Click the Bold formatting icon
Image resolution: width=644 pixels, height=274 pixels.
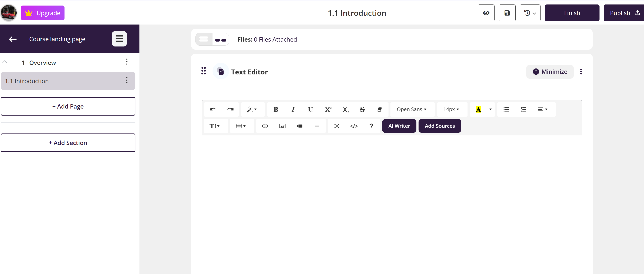(x=275, y=109)
